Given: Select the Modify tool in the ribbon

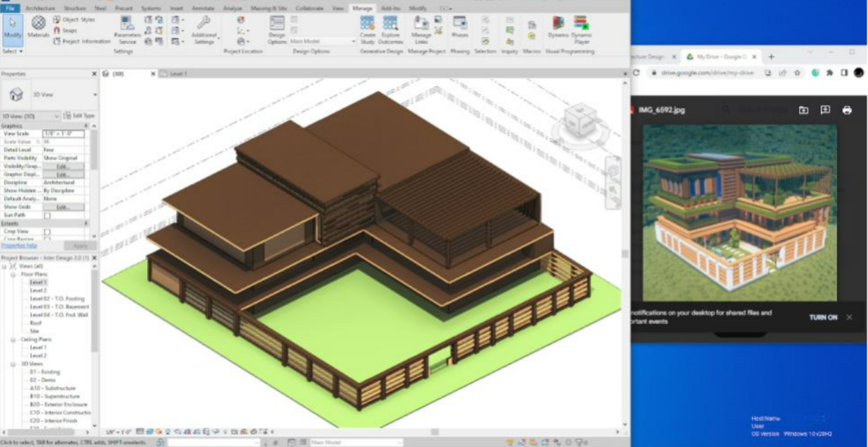Looking at the screenshot, I should [12, 28].
